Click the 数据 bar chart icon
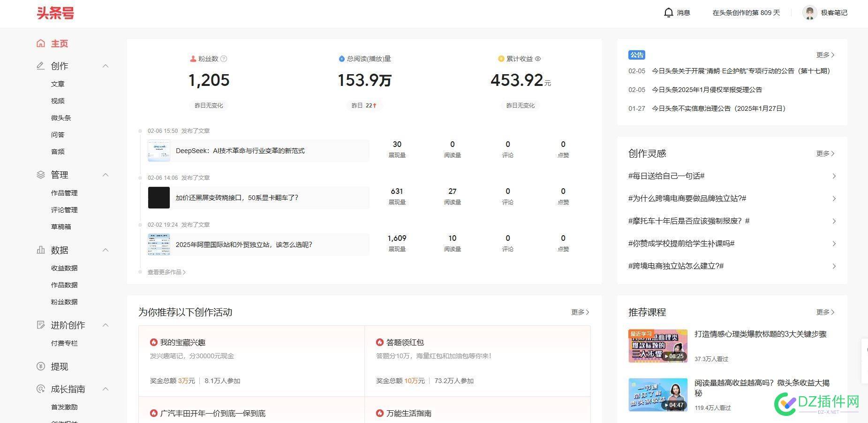The height and width of the screenshot is (423, 868). click(x=41, y=250)
